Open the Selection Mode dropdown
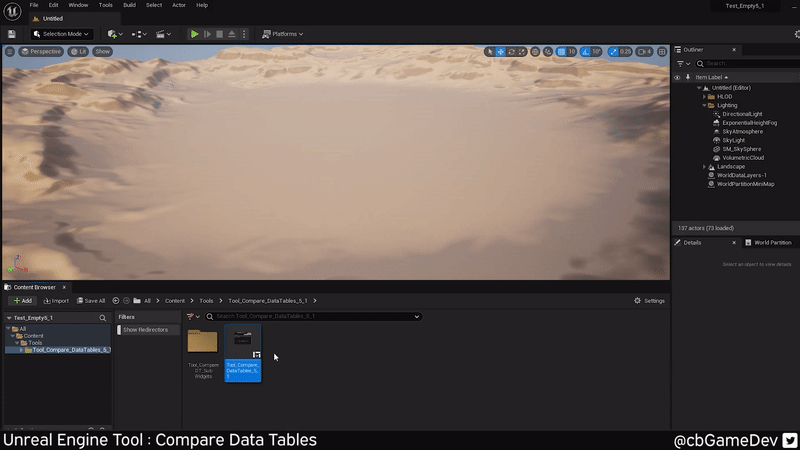The image size is (800, 450). [61, 34]
